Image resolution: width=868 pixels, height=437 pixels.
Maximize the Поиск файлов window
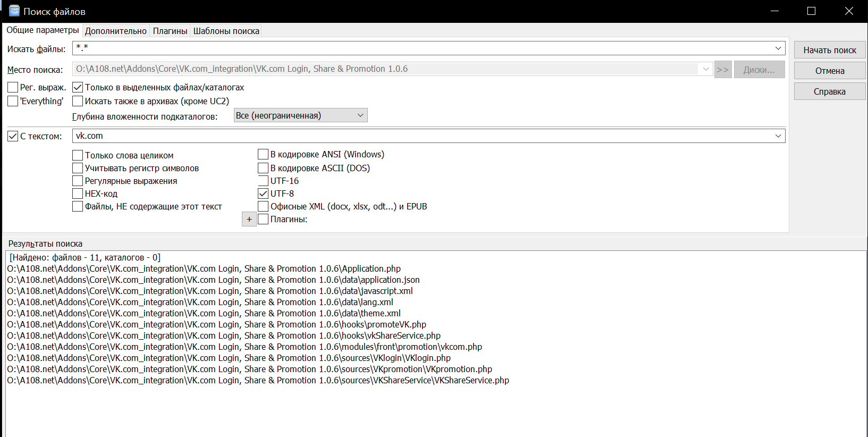click(x=811, y=11)
